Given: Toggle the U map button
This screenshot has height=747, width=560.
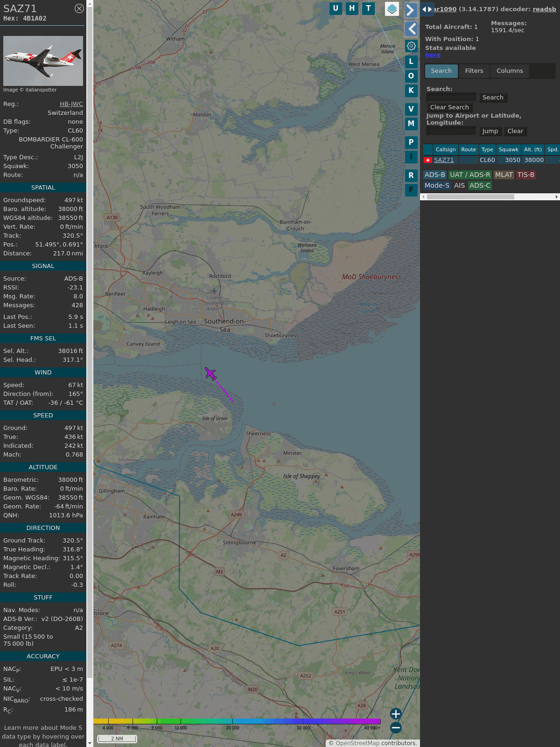Looking at the screenshot, I should click(x=336, y=8).
